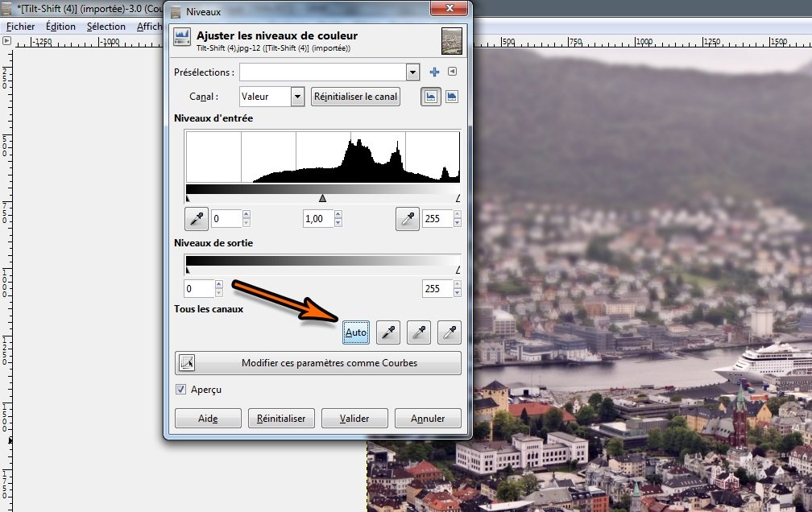The width and height of the screenshot is (812, 512).
Task: Uncheck the Aperçu preview checkbox
Action: 181,390
